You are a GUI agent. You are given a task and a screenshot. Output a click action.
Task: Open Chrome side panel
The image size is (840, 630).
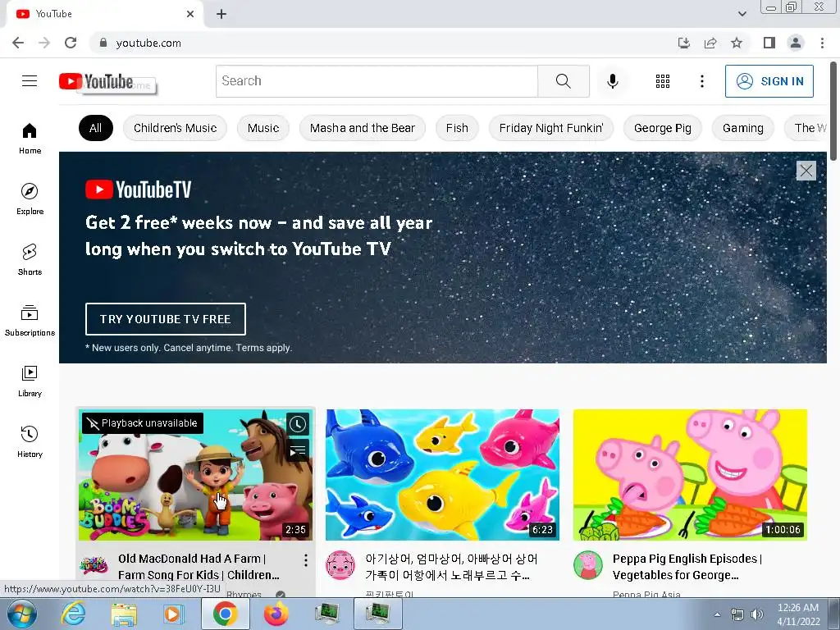769,43
